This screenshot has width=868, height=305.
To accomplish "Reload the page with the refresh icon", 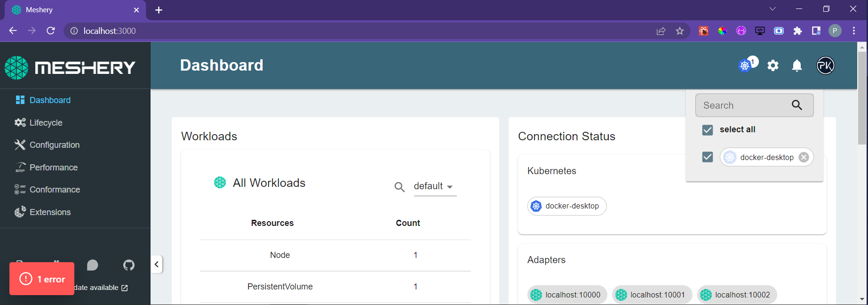I will coord(51,31).
